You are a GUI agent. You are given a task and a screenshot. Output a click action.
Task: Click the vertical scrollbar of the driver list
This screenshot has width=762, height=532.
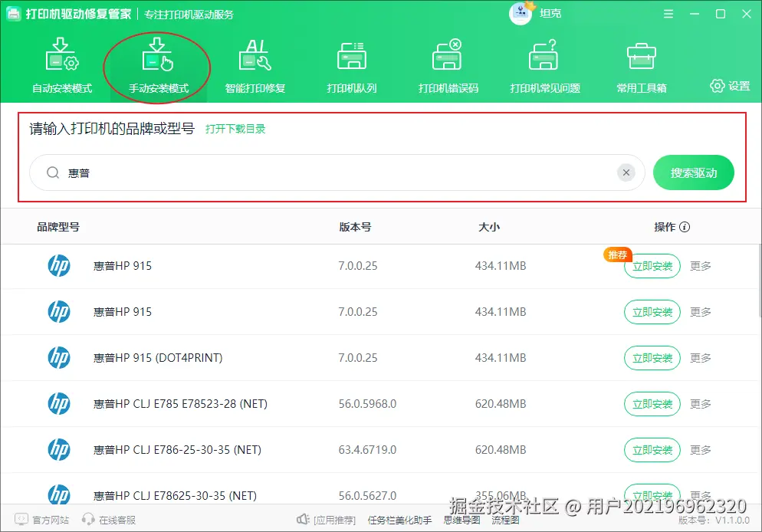click(759, 281)
